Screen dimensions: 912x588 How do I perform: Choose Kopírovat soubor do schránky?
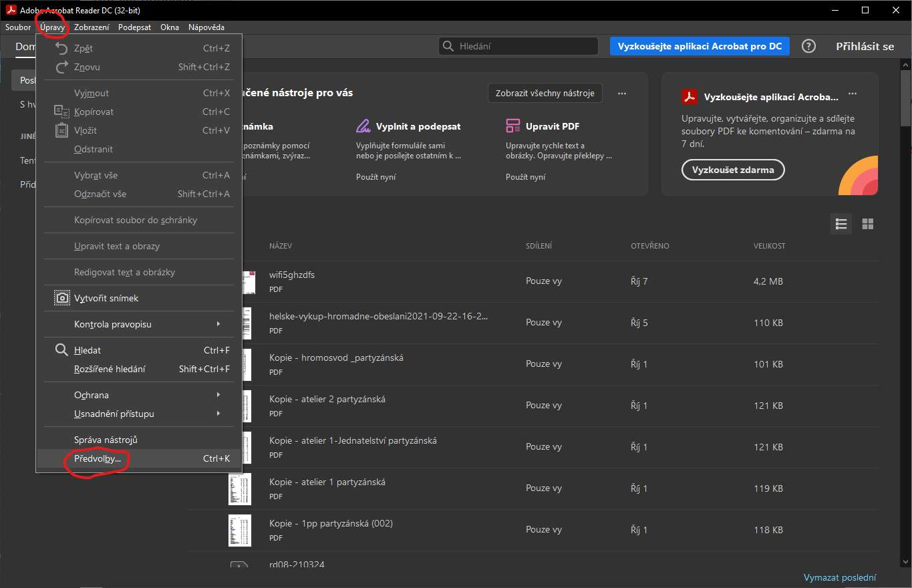click(139, 220)
